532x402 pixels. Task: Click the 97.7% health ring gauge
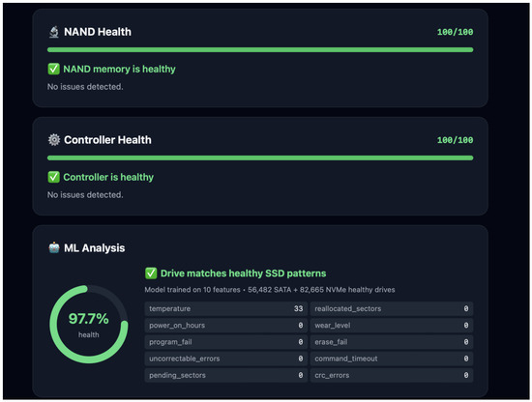coord(89,325)
